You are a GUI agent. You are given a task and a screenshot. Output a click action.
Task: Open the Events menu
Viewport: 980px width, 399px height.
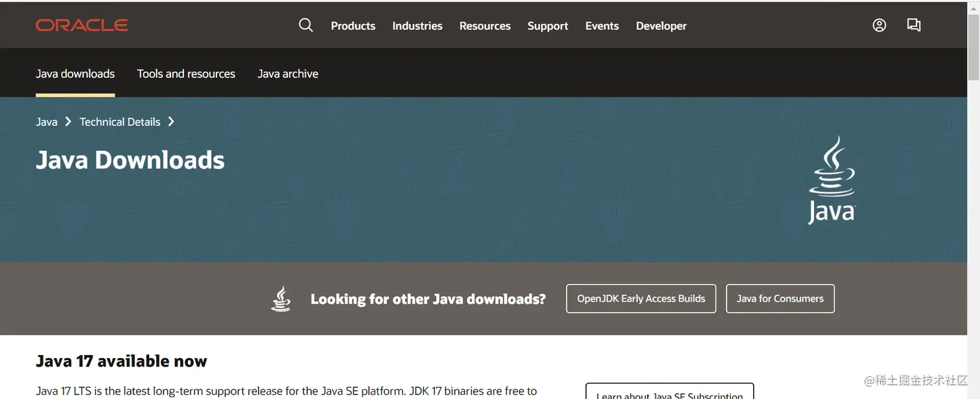point(602,26)
